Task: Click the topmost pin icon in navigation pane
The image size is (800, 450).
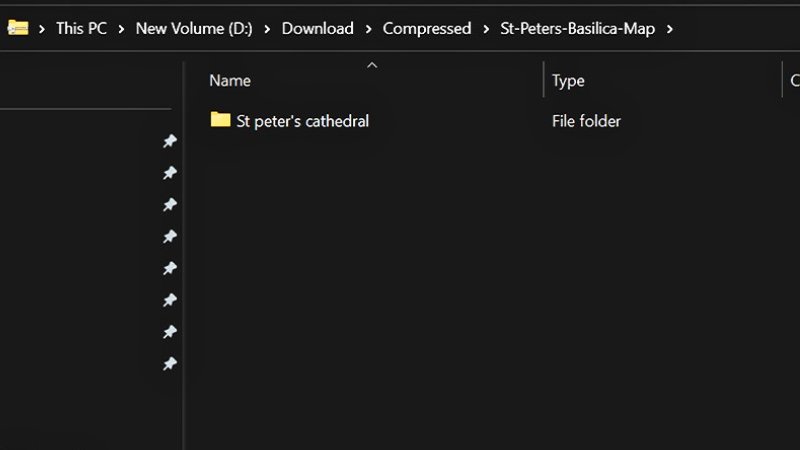Action: click(170, 142)
